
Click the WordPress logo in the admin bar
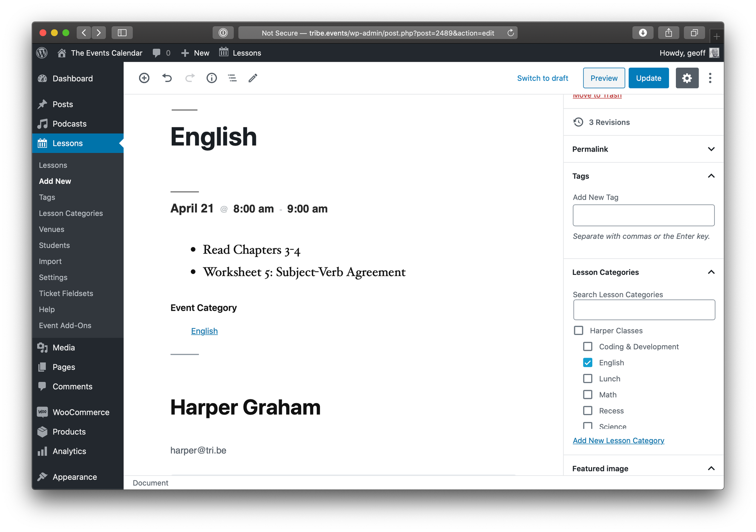click(x=42, y=53)
